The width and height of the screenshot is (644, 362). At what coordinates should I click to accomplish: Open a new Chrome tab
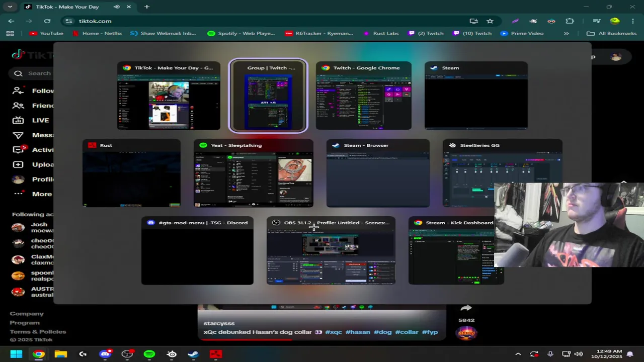tap(147, 7)
